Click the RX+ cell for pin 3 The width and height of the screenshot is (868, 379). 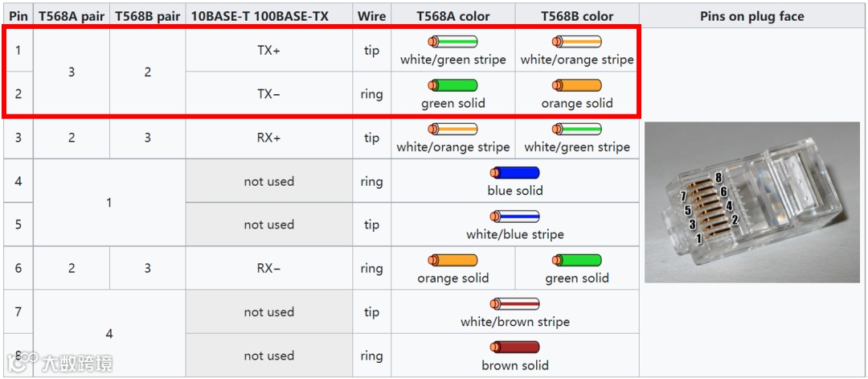269,138
